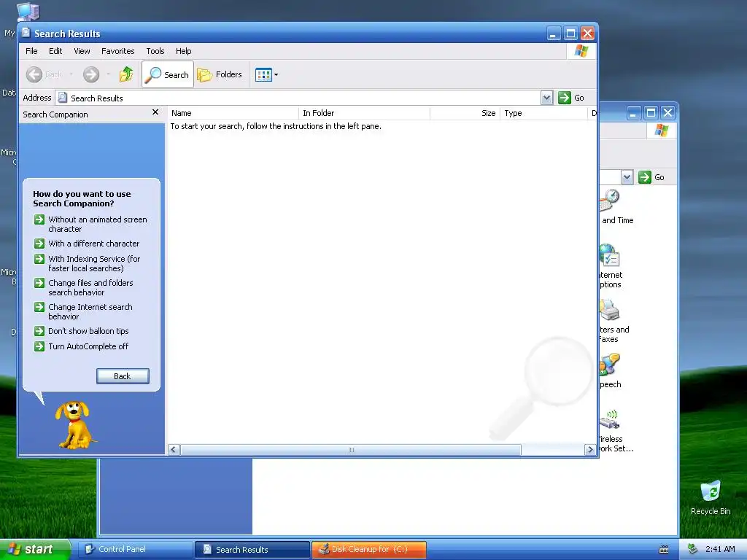
Task: Click Go button in Search Results
Action: coord(571,98)
